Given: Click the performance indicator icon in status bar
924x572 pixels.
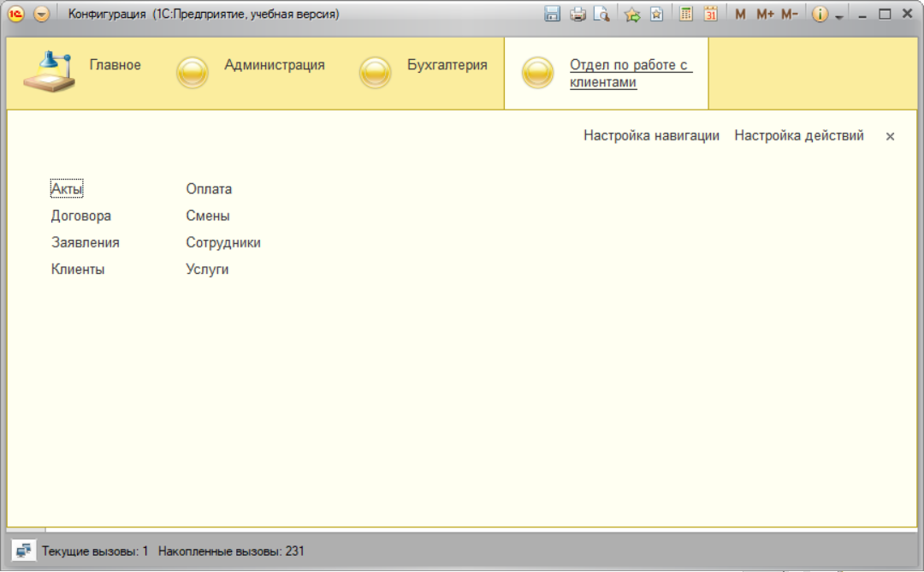Looking at the screenshot, I should pyautogui.click(x=23, y=551).
